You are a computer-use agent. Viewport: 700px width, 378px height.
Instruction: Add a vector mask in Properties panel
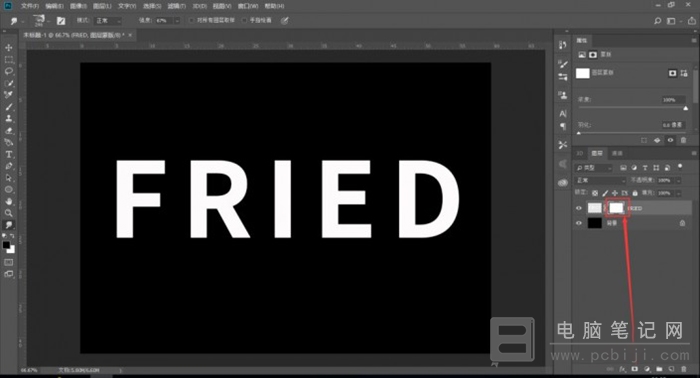pyautogui.click(x=684, y=73)
